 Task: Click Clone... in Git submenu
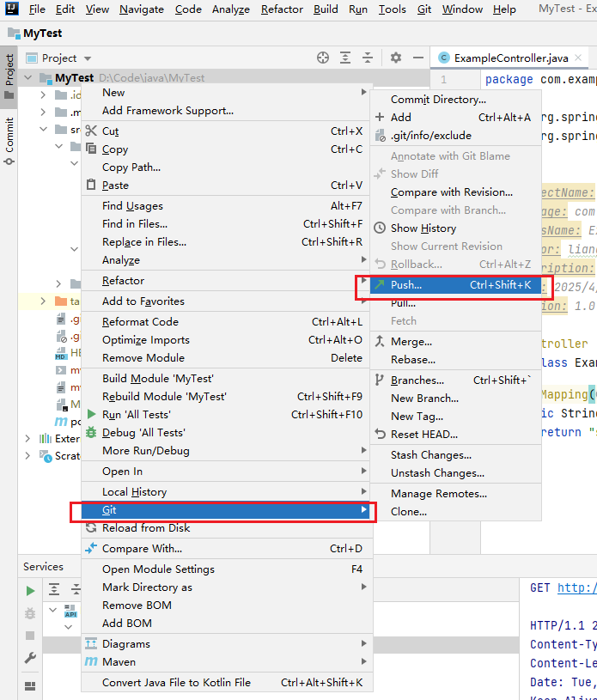[455, 512]
